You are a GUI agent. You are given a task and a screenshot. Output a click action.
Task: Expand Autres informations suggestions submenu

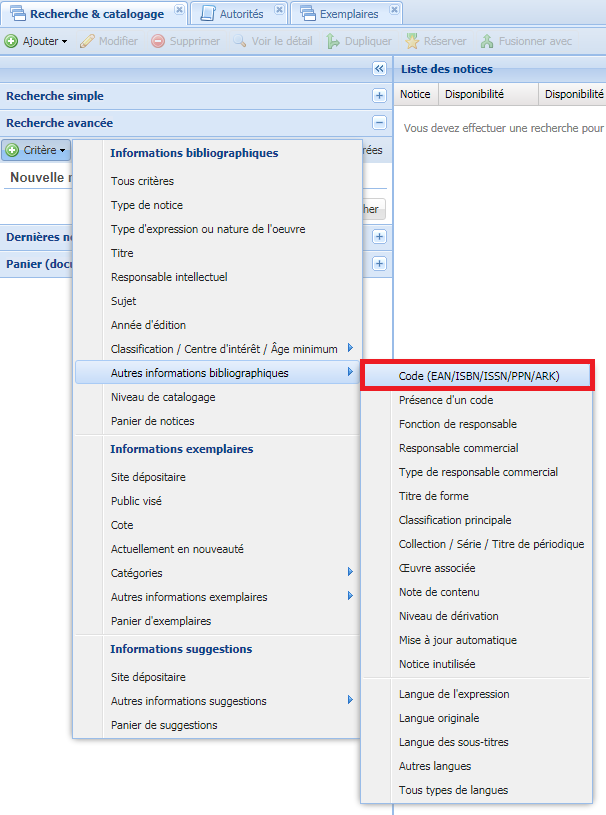tap(350, 700)
